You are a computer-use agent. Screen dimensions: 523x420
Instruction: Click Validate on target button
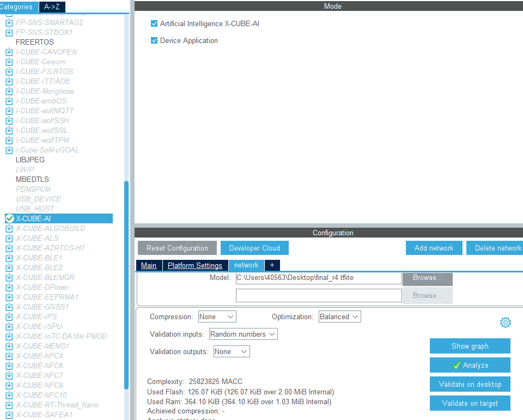click(x=470, y=403)
